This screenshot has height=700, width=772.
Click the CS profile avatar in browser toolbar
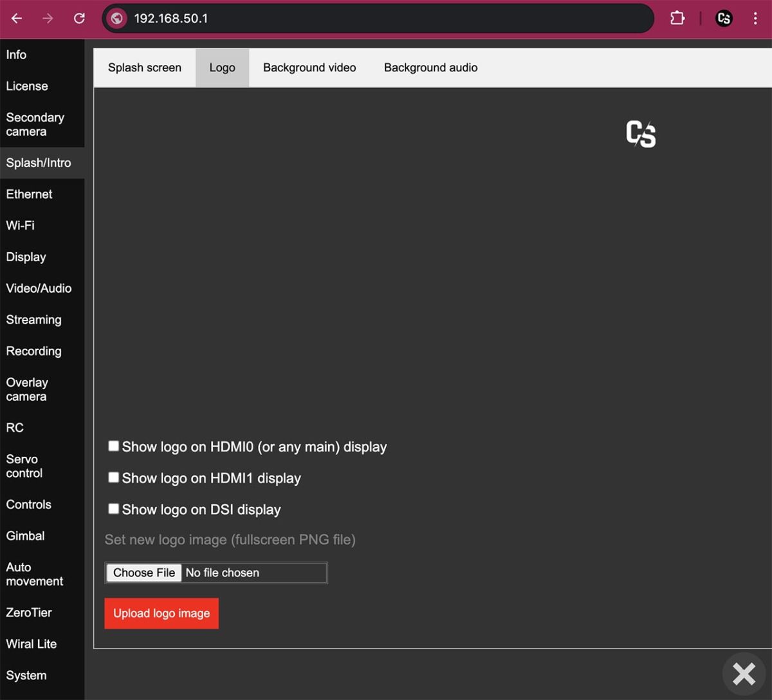[x=724, y=18]
